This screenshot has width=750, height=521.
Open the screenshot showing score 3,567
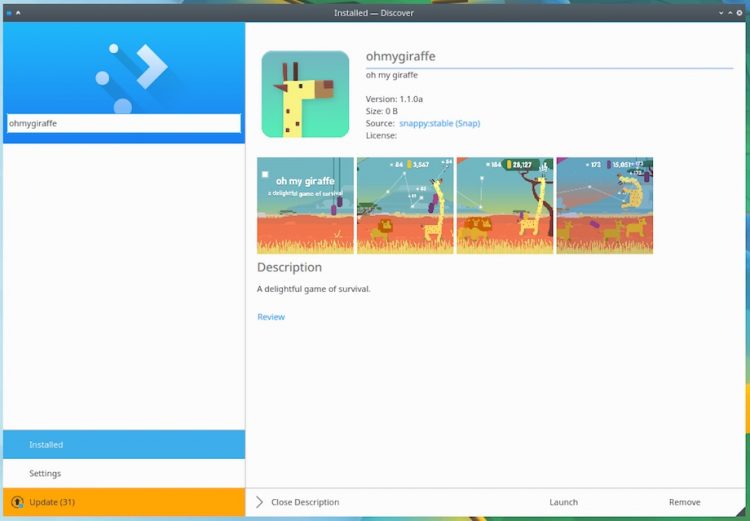[x=405, y=205]
